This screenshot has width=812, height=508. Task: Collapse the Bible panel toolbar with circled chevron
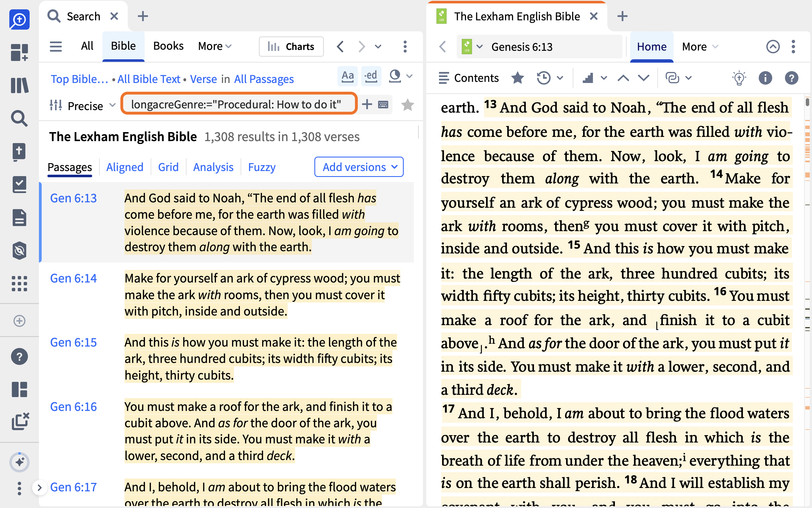[x=773, y=46]
